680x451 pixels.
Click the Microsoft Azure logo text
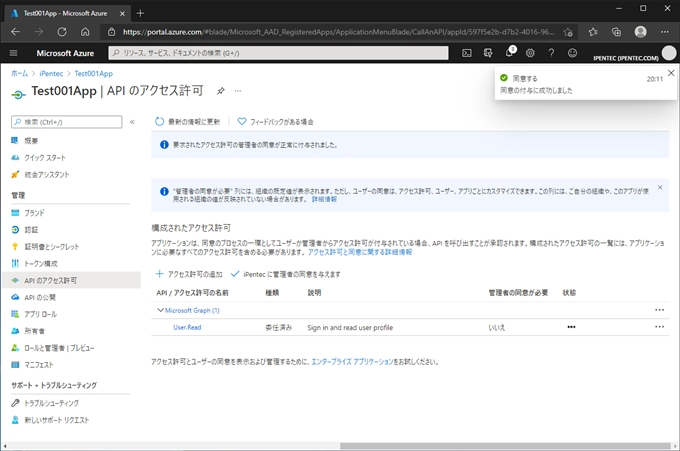[x=65, y=53]
